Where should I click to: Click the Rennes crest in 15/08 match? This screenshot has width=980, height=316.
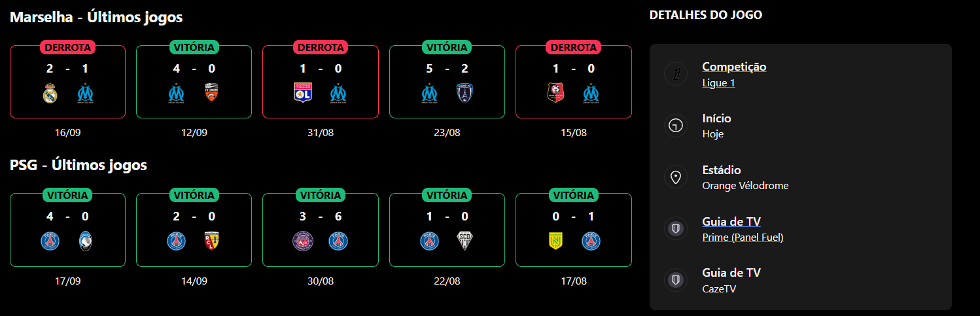[x=556, y=94]
